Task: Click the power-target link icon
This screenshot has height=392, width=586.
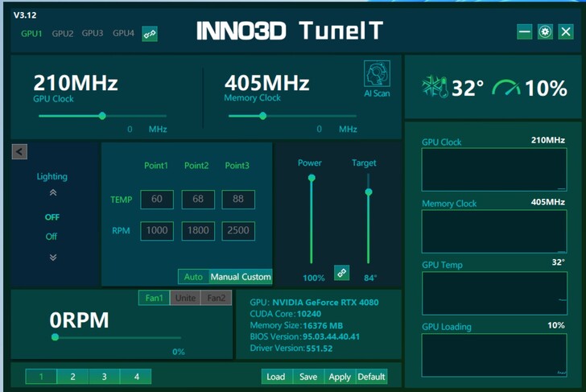Action: tap(342, 273)
